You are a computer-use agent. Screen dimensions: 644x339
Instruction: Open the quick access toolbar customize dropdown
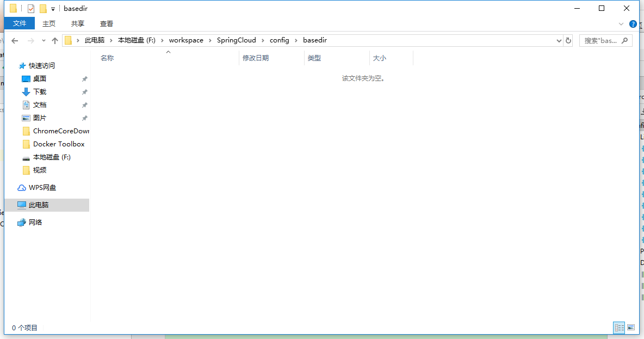tap(52, 8)
